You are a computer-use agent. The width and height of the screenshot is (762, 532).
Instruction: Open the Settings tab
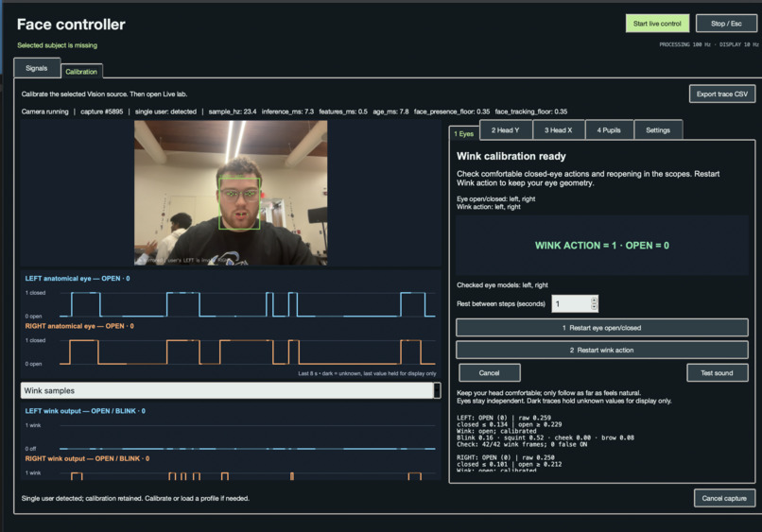tap(657, 130)
